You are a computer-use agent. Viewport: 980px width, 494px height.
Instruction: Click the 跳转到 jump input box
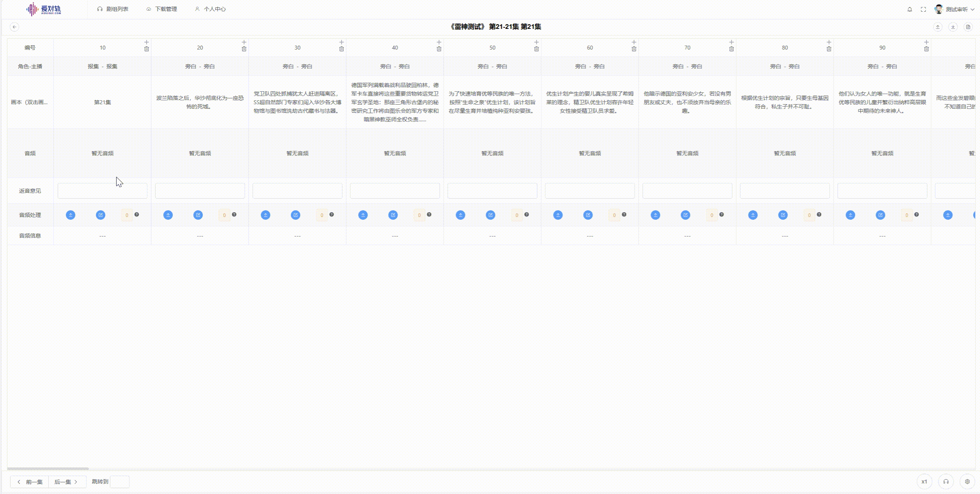click(x=120, y=482)
